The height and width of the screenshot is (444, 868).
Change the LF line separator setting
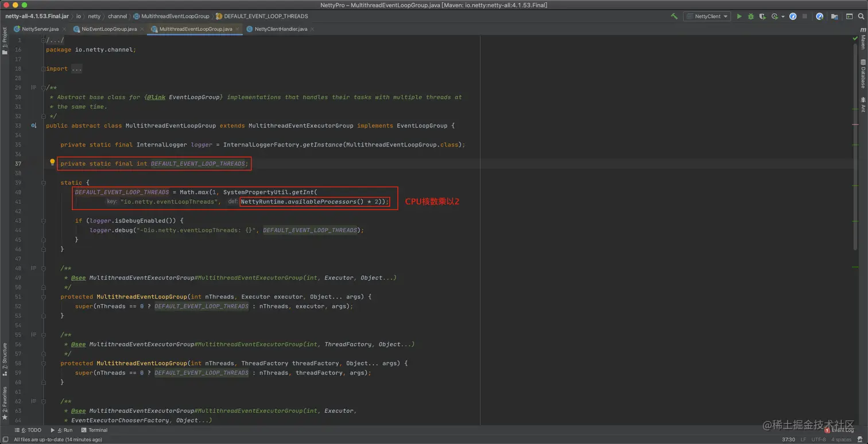(804, 439)
